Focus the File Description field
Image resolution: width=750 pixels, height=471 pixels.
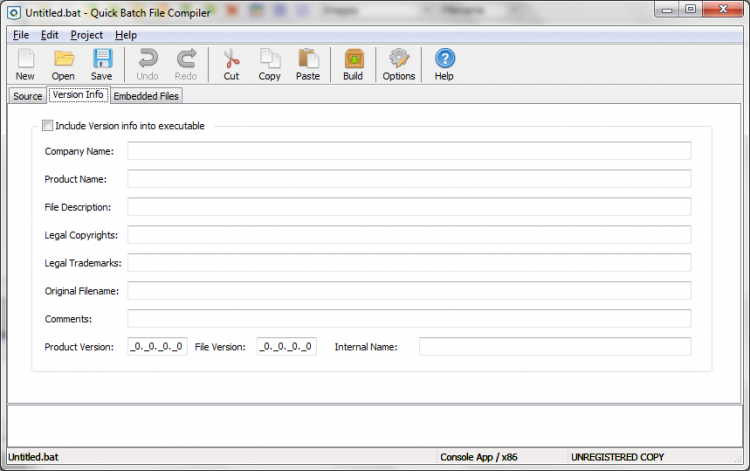click(409, 207)
